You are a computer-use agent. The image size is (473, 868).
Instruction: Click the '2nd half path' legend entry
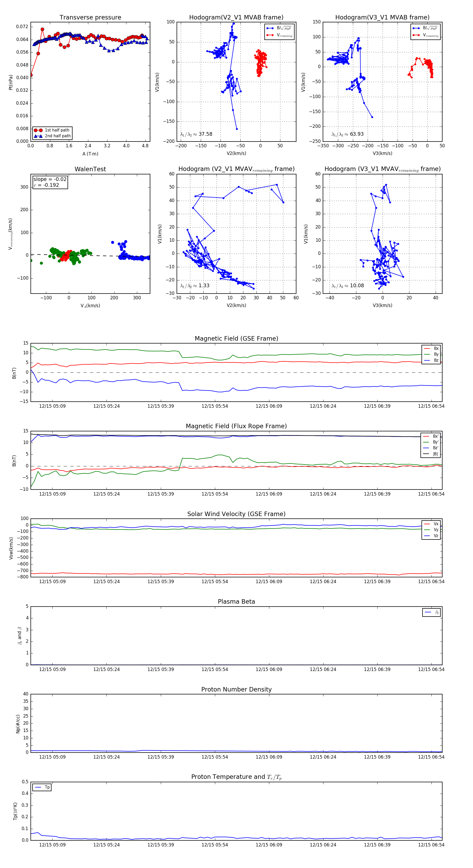[x=53, y=136]
